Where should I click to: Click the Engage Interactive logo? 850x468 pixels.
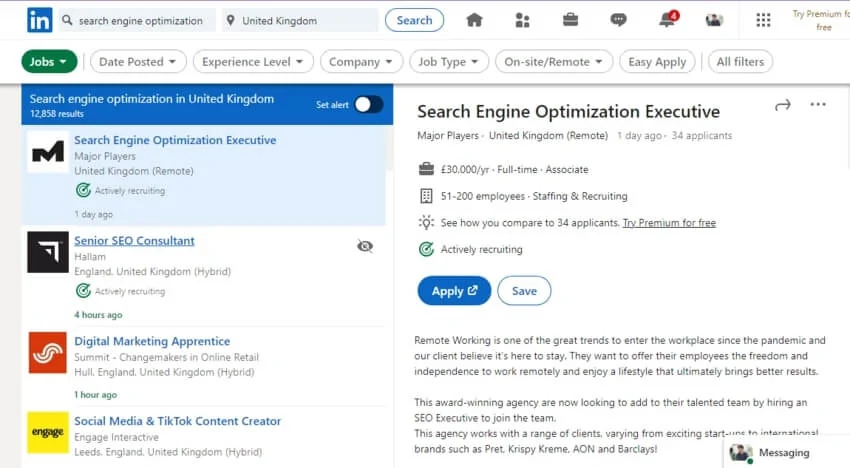coord(48,432)
